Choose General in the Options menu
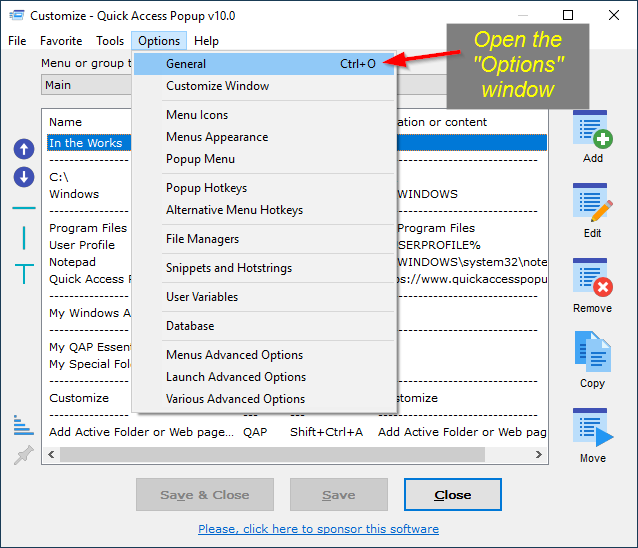Viewport: 638px width, 548px height. click(264, 64)
